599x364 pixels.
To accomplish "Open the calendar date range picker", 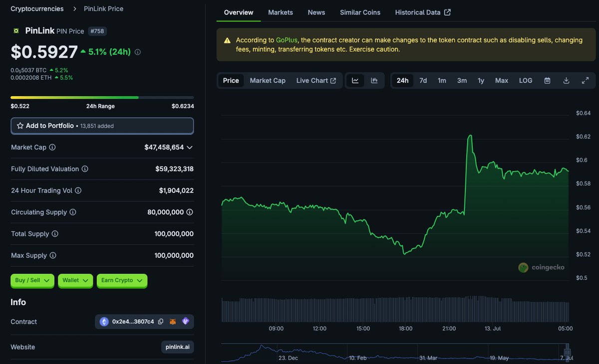I will coord(547,80).
